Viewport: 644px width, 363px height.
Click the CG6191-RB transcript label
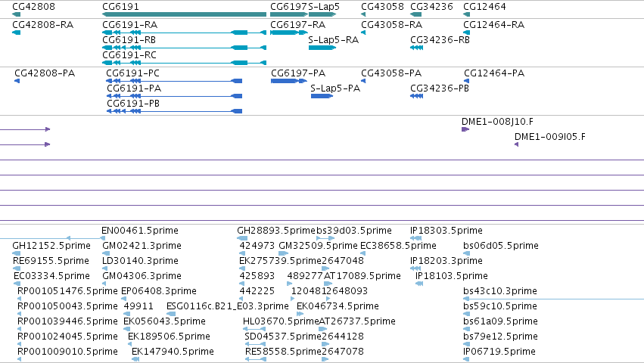[129, 40]
